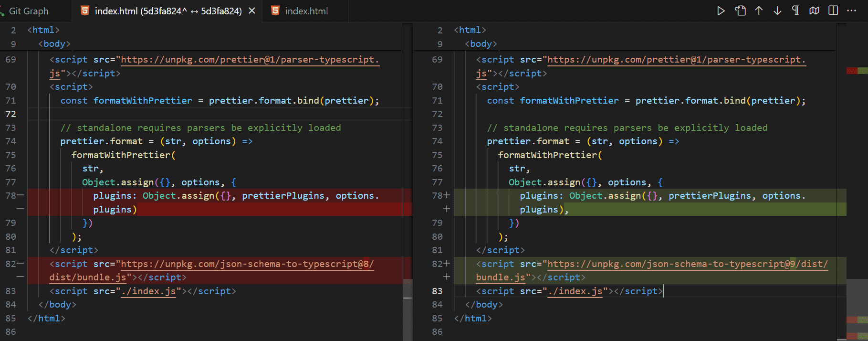Screen dimensions: 868x341
Task: Switch to the plain index.html tab
Action: (x=306, y=11)
